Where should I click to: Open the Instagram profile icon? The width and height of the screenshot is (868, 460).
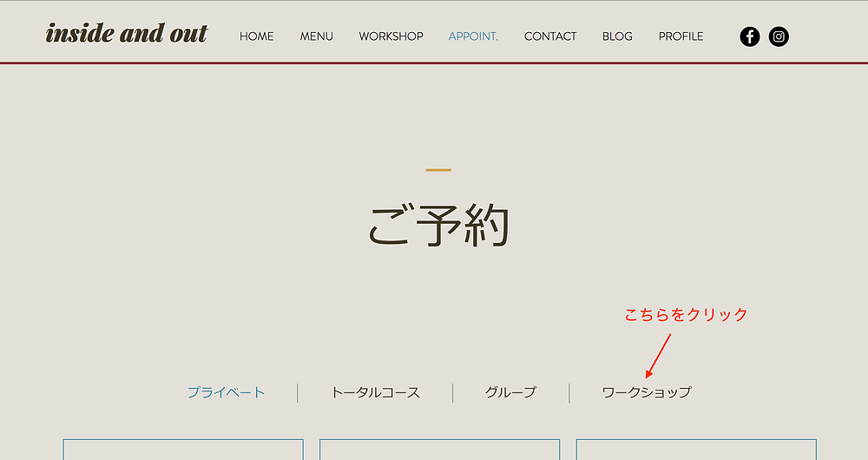coord(779,36)
